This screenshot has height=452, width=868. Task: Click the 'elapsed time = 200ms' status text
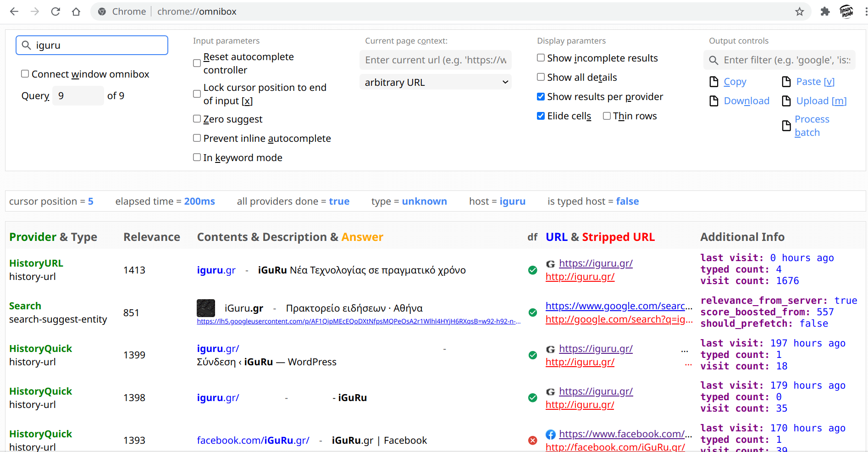[x=165, y=201]
